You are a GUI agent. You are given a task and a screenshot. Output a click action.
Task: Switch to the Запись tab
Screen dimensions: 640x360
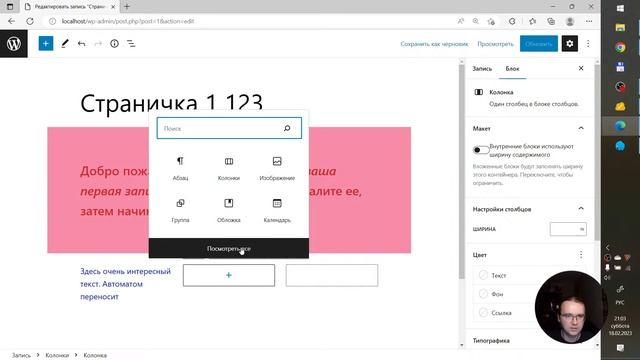pyautogui.click(x=482, y=69)
